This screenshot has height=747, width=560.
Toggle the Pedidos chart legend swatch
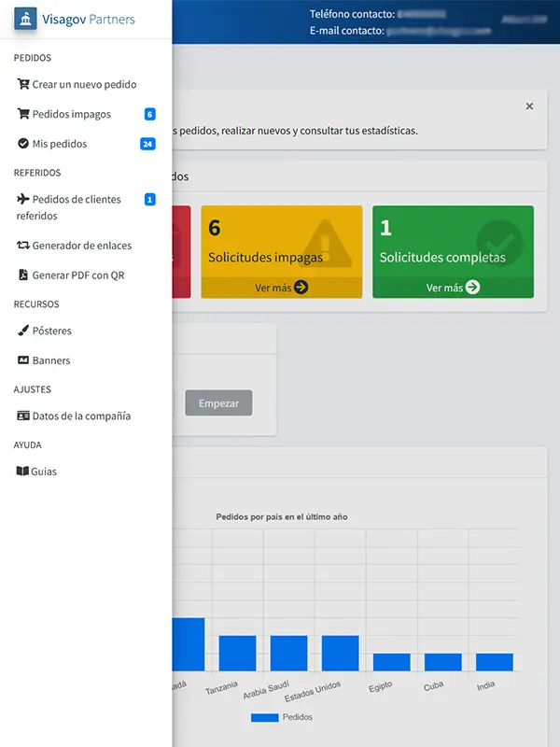pyautogui.click(x=265, y=717)
